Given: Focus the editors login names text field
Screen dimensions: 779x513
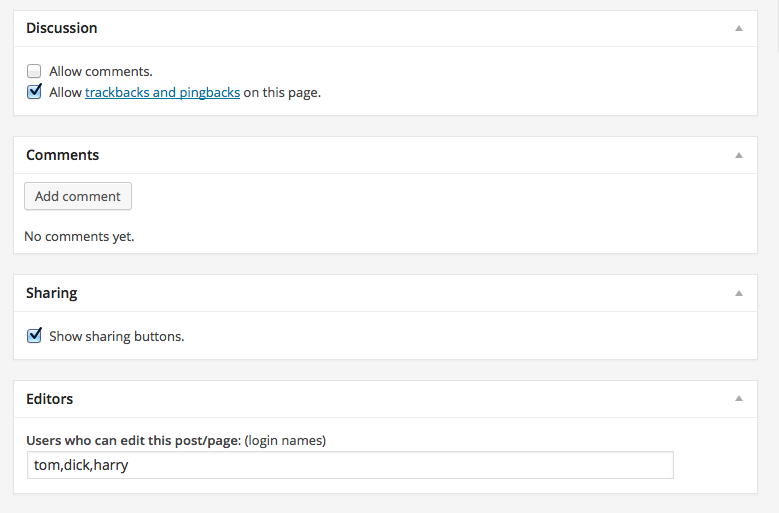Looking at the screenshot, I should click(350, 465).
